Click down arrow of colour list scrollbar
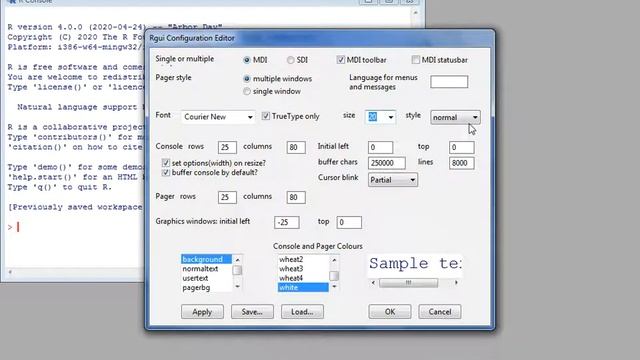 pyautogui.click(x=334, y=287)
